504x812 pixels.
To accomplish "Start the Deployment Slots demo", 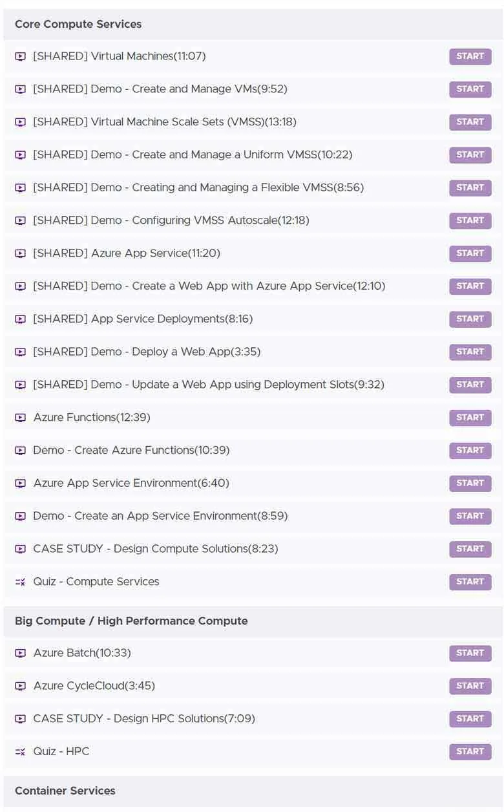I will tap(470, 385).
